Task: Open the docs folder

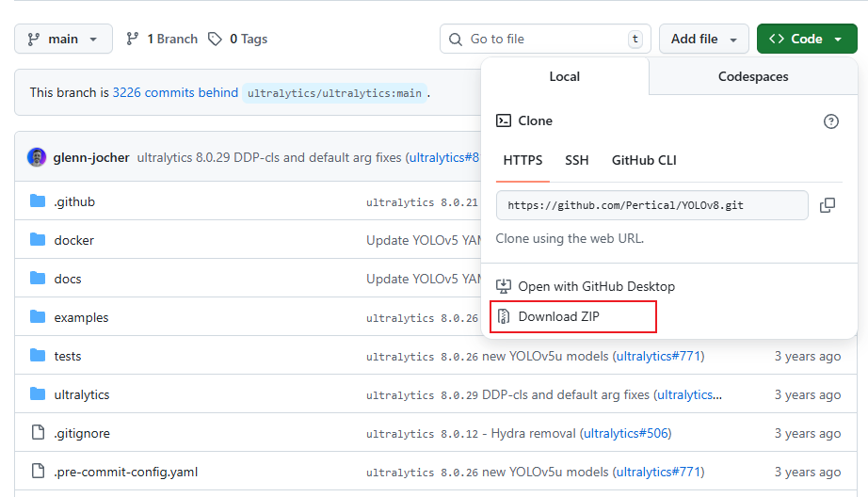Action: click(x=68, y=279)
